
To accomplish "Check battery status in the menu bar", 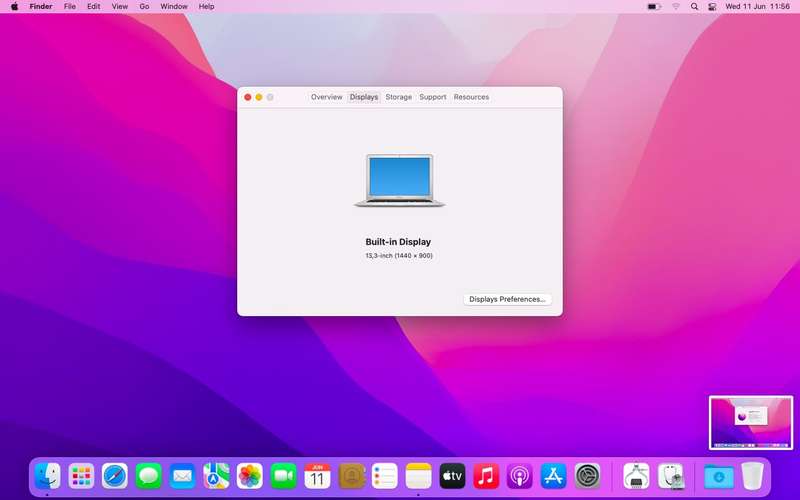I will (654, 7).
